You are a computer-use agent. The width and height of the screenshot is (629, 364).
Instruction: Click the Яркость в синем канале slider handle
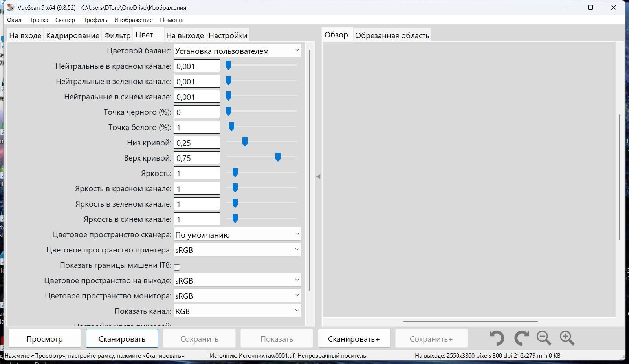(235, 219)
